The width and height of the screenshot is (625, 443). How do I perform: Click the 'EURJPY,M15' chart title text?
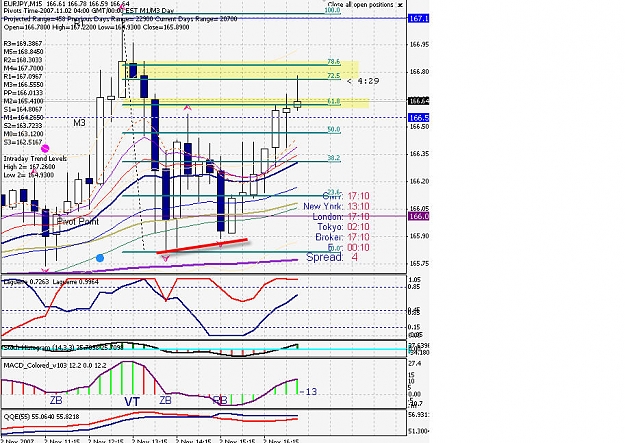(x=22, y=4)
